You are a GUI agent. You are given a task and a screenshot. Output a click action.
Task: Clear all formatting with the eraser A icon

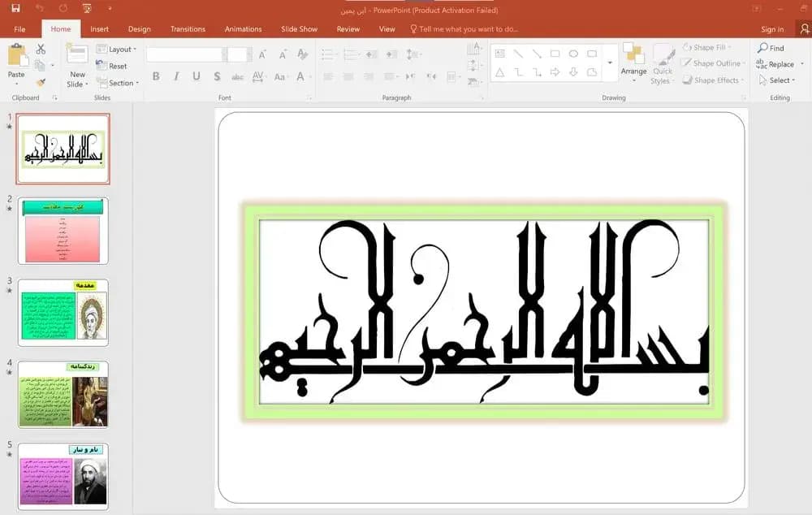point(302,54)
